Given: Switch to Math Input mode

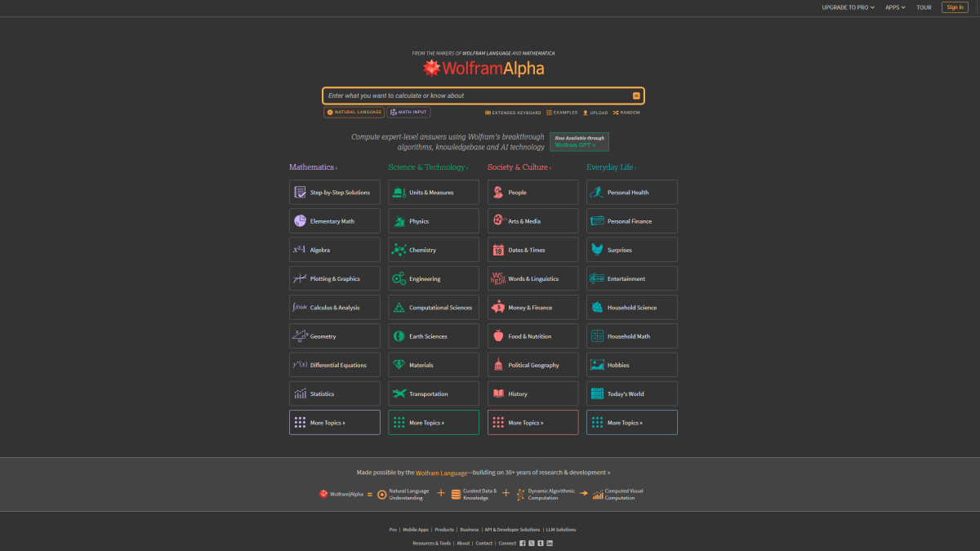Looking at the screenshot, I should click(408, 113).
